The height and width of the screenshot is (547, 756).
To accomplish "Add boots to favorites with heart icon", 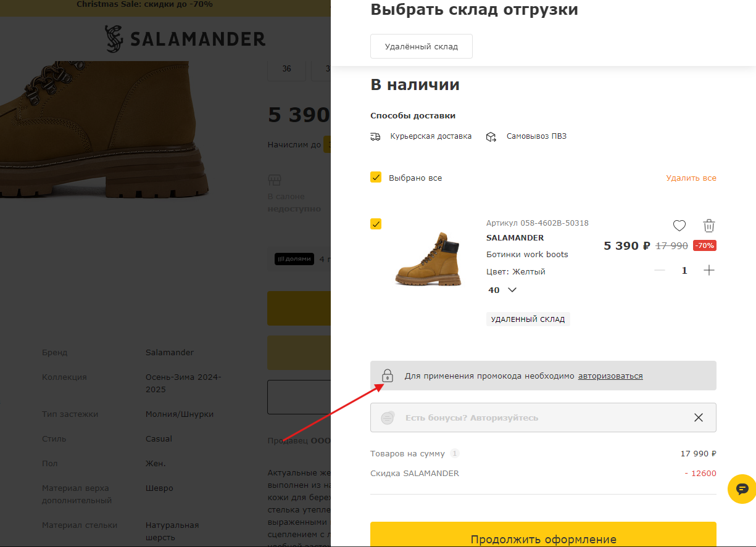I will [679, 226].
